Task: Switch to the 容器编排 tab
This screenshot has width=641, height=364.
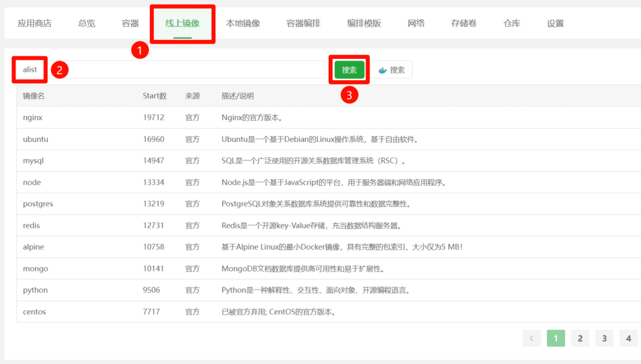Action: click(x=303, y=22)
